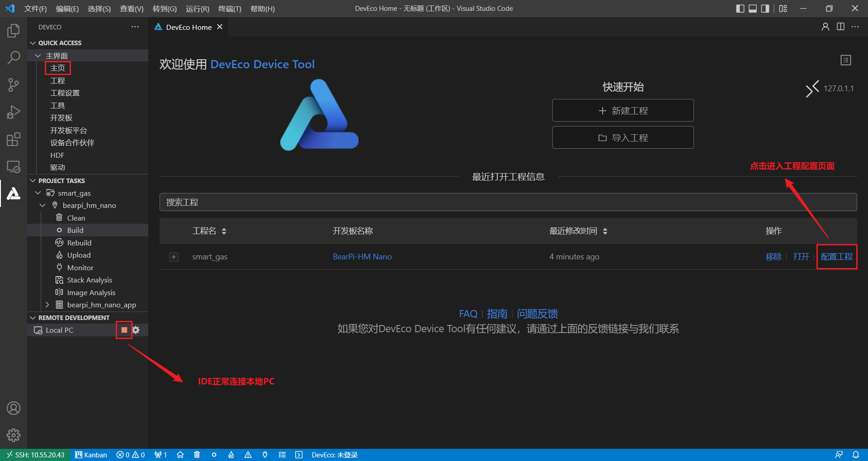Open the 编辑(E) menu
Viewport: 868px width, 461px height.
click(x=67, y=9)
